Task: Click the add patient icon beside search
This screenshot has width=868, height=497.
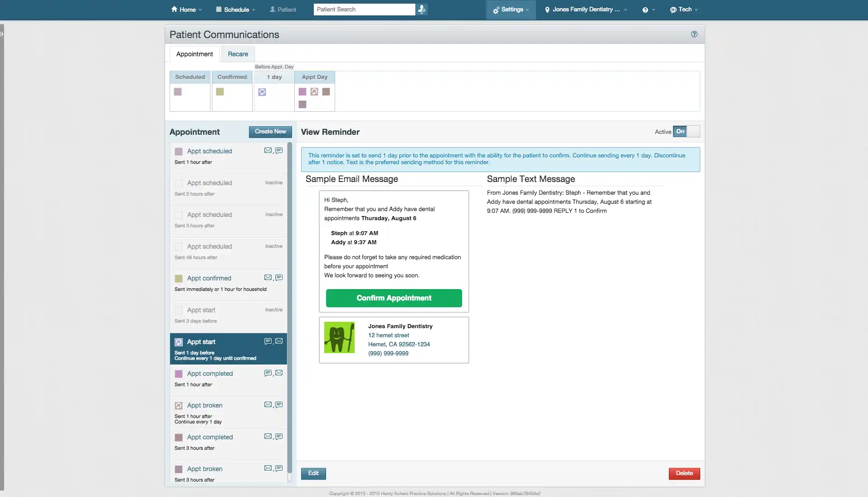Action: pyautogui.click(x=422, y=10)
